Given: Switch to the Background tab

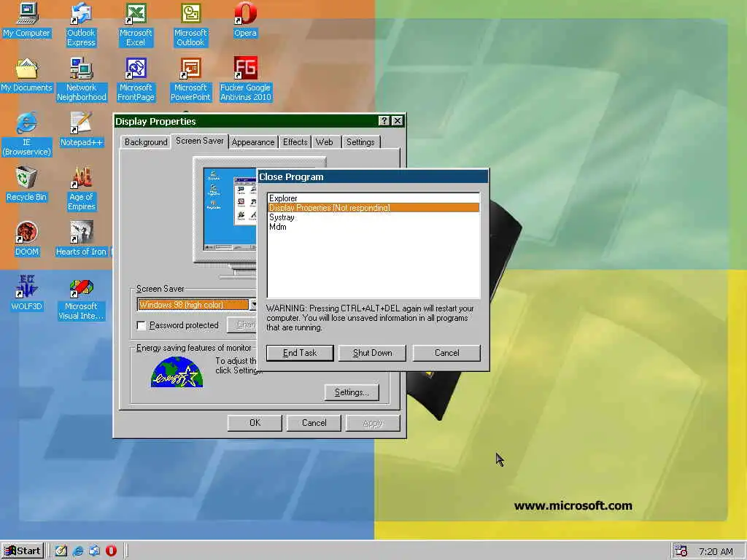Looking at the screenshot, I should [146, 142].
